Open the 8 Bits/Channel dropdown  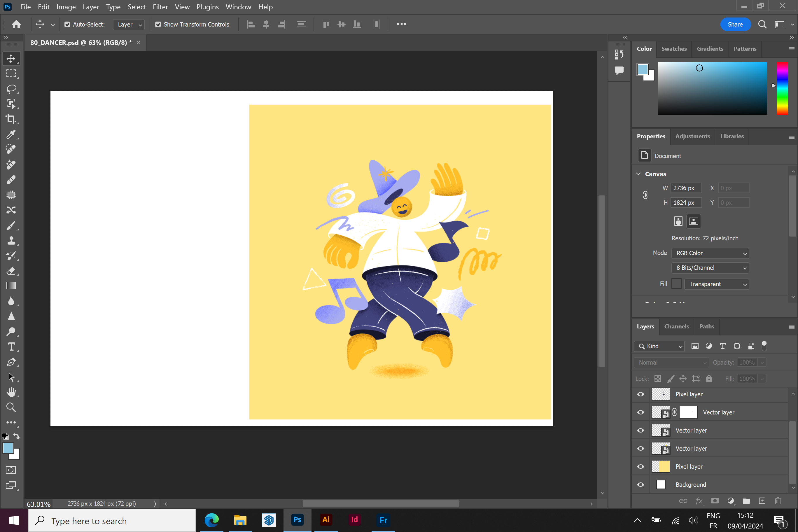pos(710,268)
